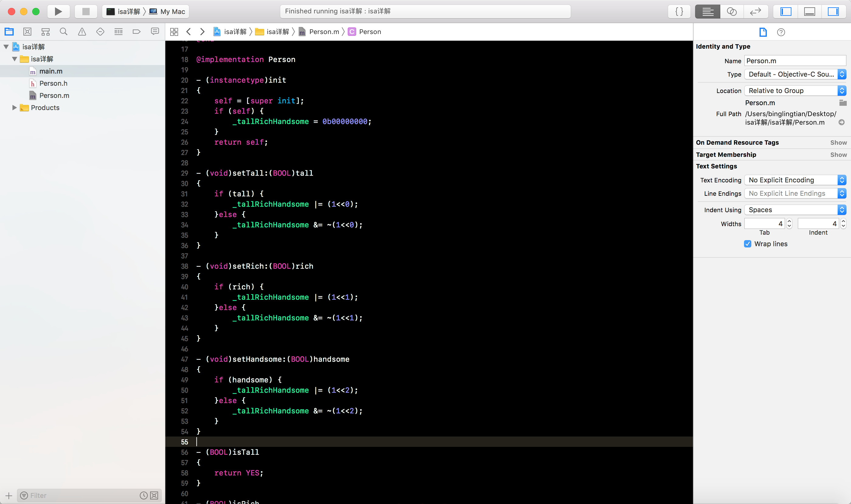
Task: Go forward in editor history
Action: point(202,32)
